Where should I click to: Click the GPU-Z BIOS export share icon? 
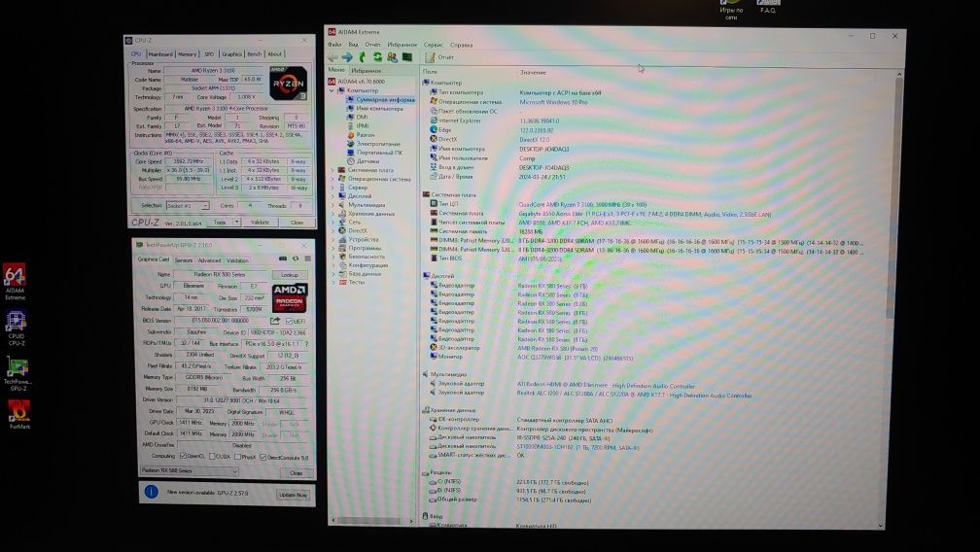(274, 321)
